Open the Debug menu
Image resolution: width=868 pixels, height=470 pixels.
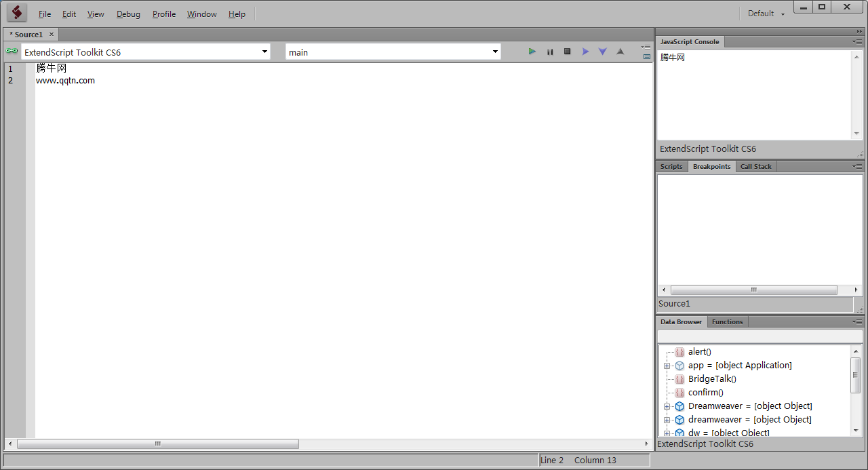coord(128,14)
